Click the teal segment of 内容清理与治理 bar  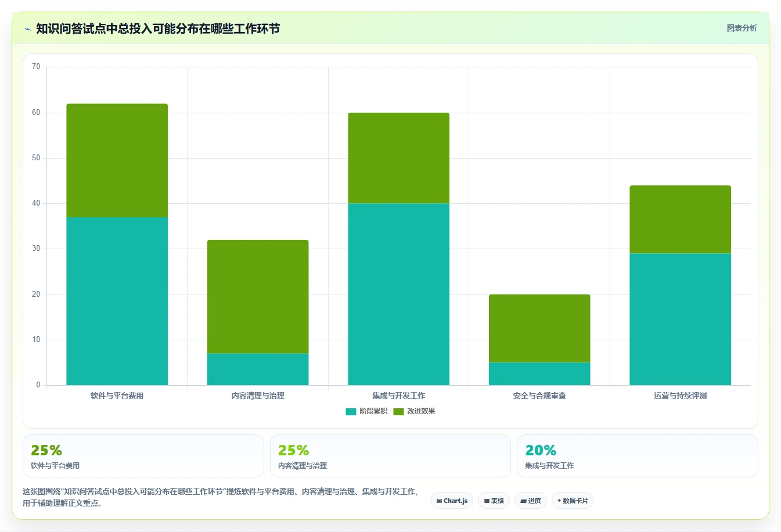click(x=258, y=369)
